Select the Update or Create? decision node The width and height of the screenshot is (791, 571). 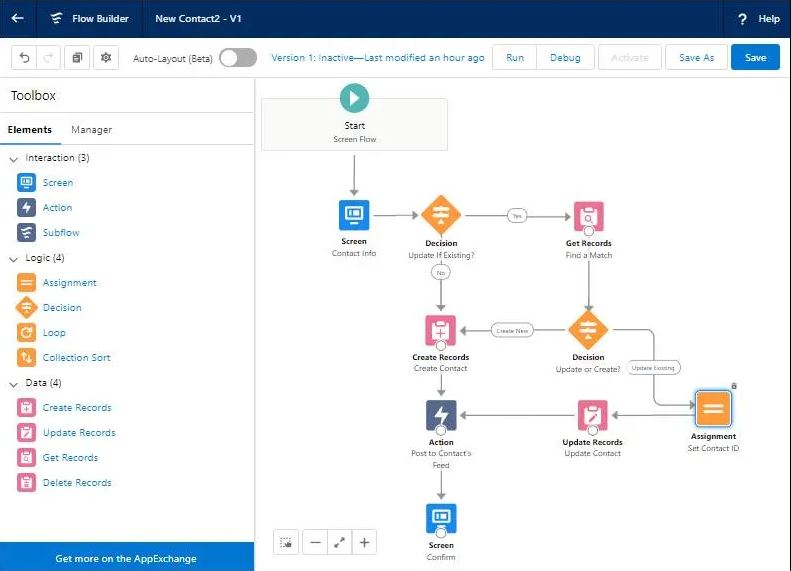588,330
